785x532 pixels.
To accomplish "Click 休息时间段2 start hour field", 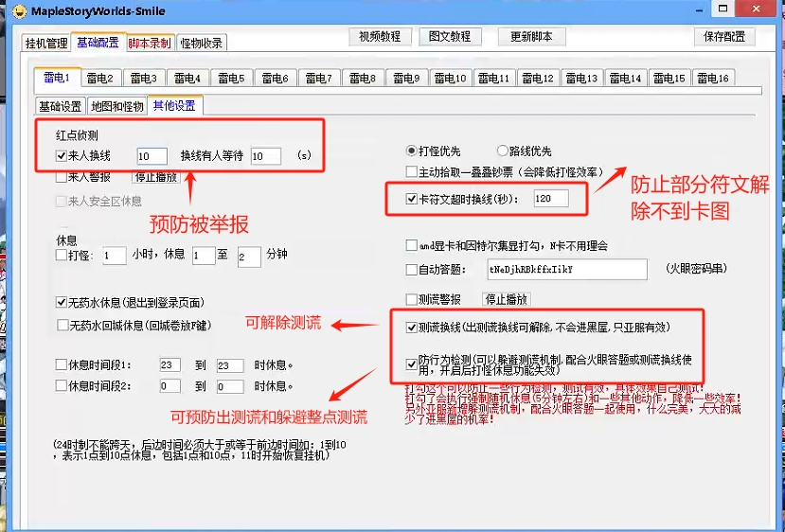I will point(170,386).
